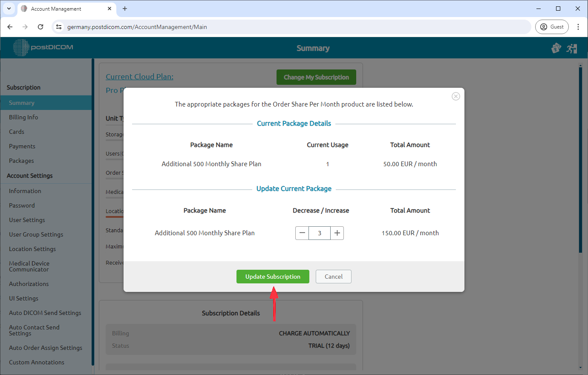The height and width of the screenshot is (375, 588).
Task: Open the browser three-dot menu
Action: (578, 26)
